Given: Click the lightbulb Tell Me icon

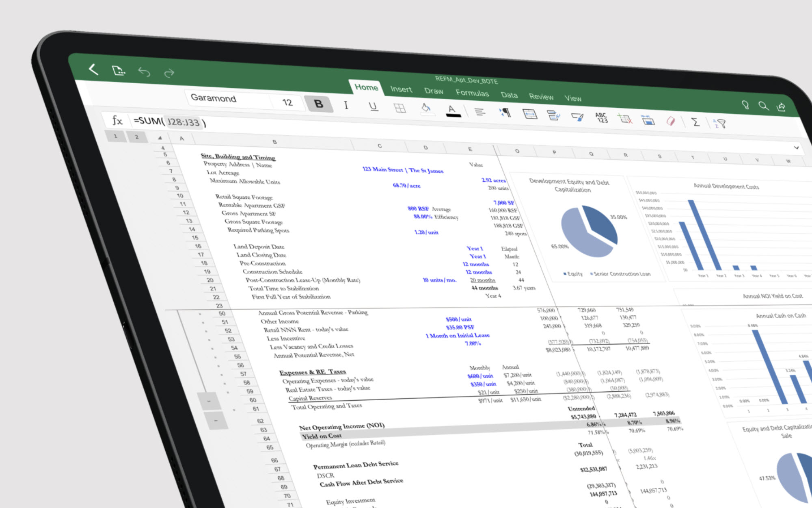Looking at the screenshot, I should pos(745,105).
